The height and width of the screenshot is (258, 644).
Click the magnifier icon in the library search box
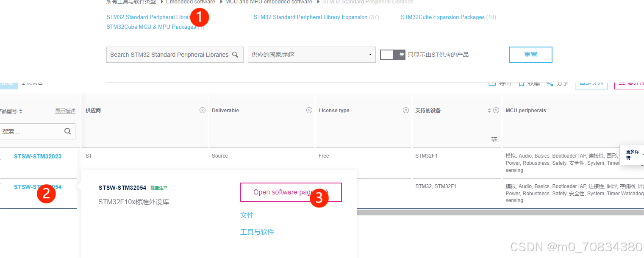point(235,55)
